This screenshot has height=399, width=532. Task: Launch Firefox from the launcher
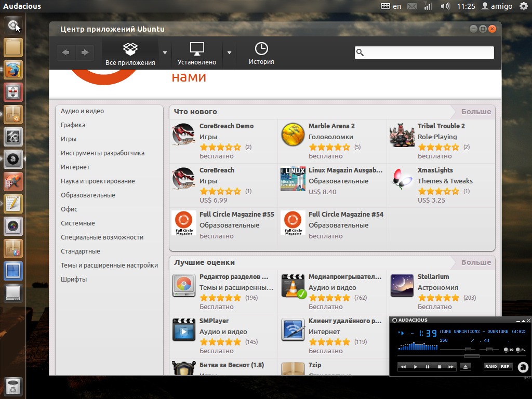point(13,70)
